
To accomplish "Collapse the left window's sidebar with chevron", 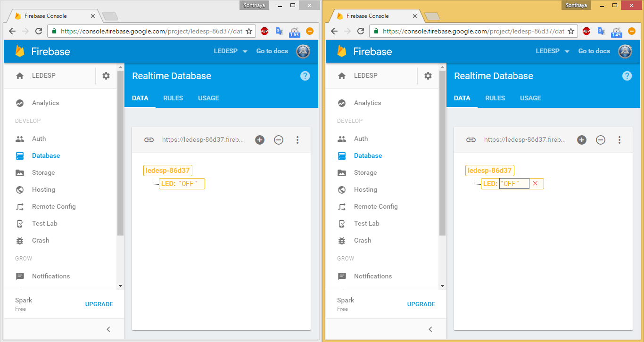I will (x=108, y=329).
